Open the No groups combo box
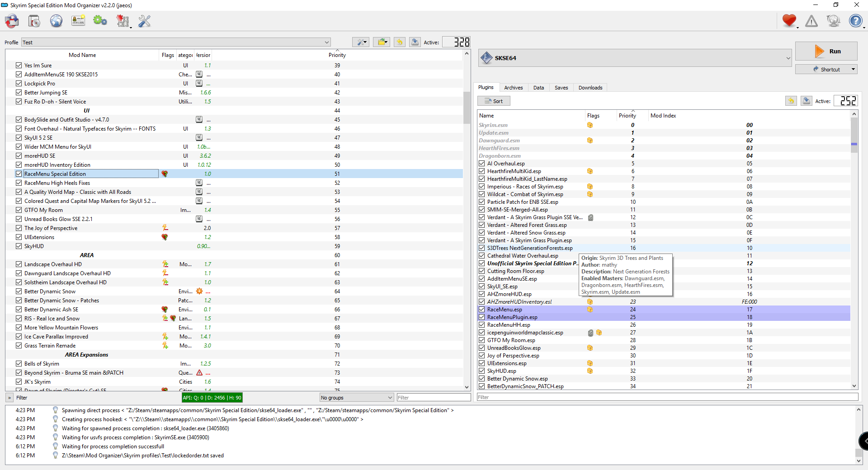Screen dimensions: 868x470 356,398
